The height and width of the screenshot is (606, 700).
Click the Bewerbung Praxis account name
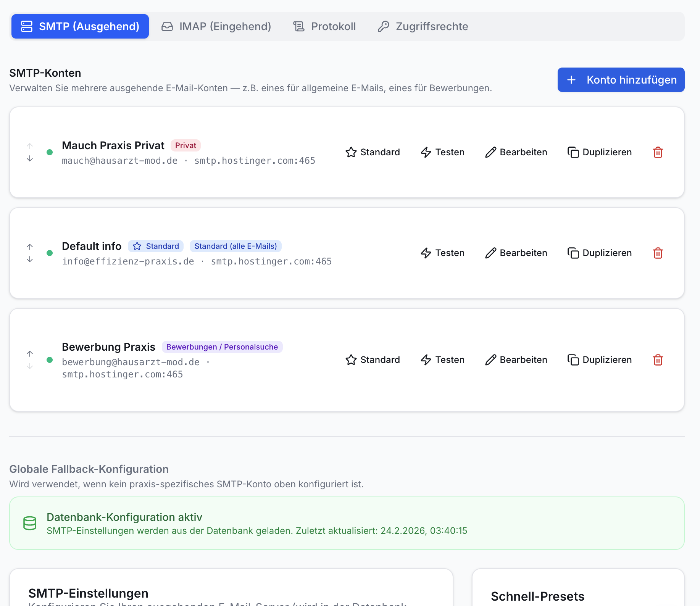(x=108, y=347)
